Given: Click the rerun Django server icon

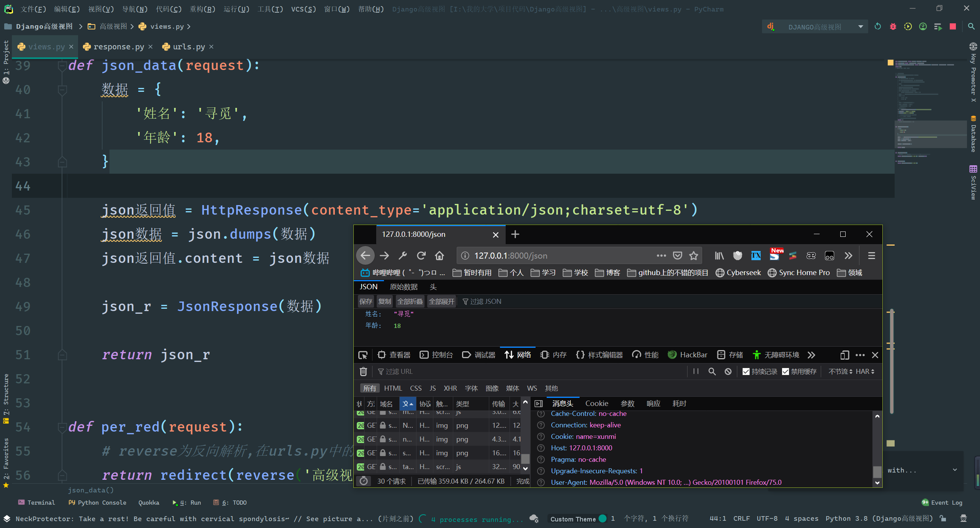Looking at the screenshot, I should click(878, 26).
